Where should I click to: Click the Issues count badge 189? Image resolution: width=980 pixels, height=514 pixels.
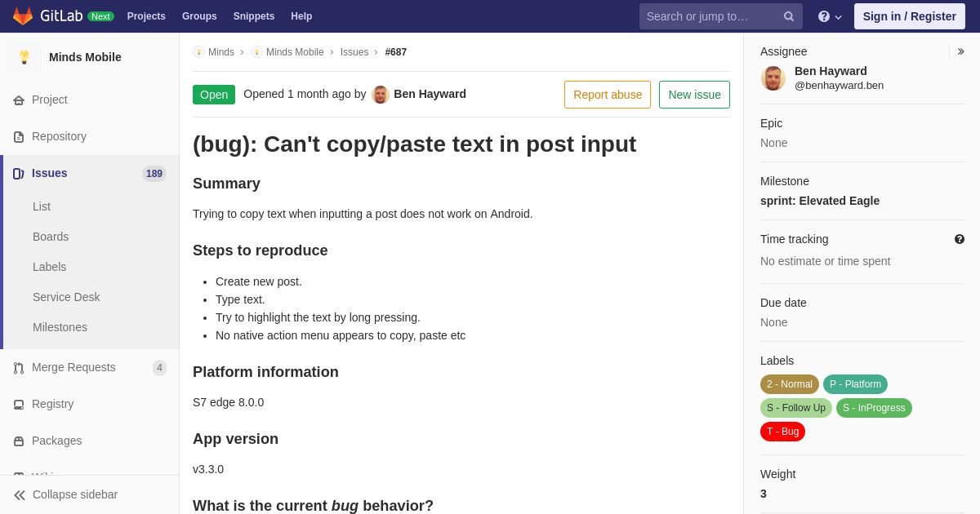(x=154, y=174)
